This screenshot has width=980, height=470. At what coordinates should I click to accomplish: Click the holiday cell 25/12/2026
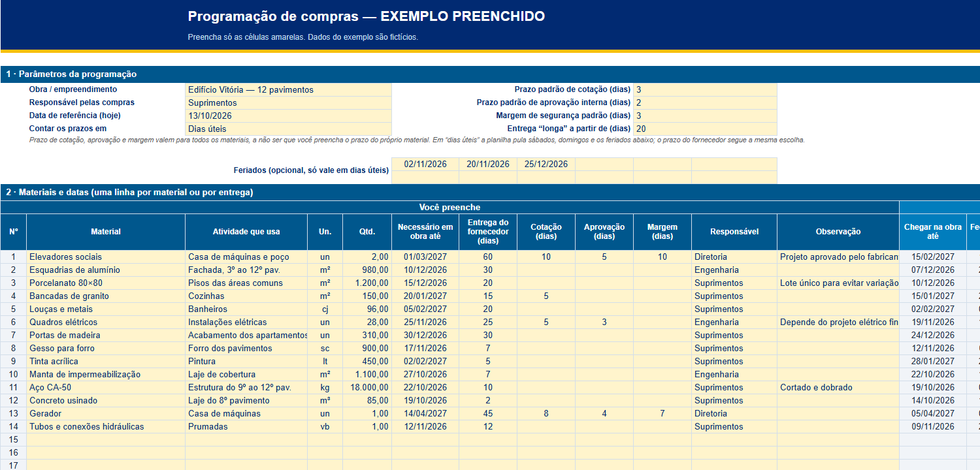pyautogui.click(x=546, y=164)
